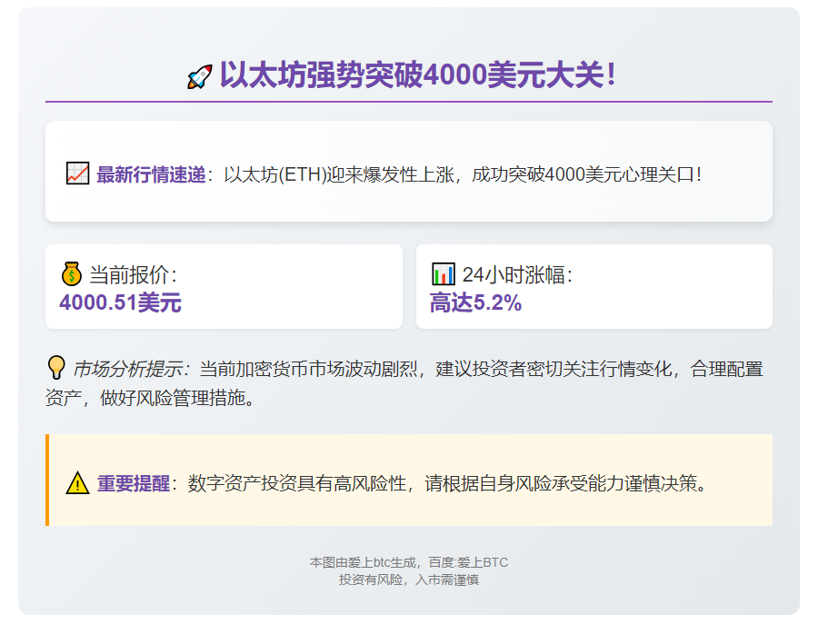Viewport: 818px width, 644px height.
Task: Click the text 成功突破4000美元心理关口
Action: pos(586,174)
